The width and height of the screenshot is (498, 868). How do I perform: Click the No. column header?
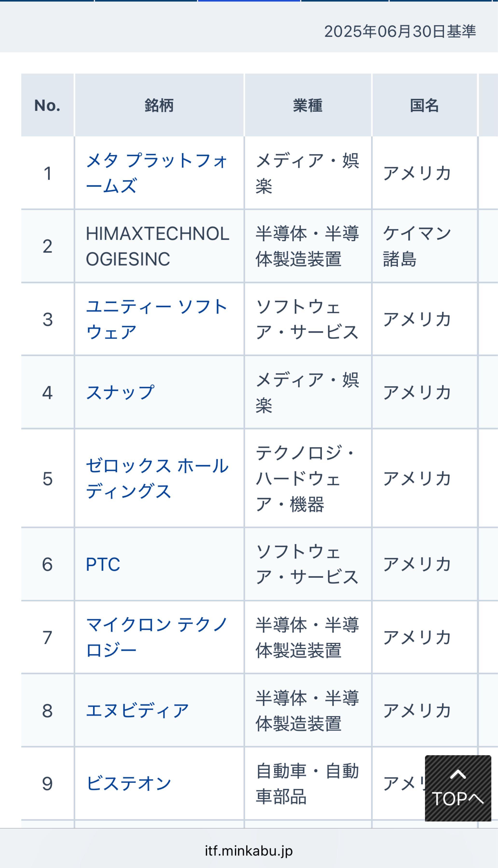point(48,105)
